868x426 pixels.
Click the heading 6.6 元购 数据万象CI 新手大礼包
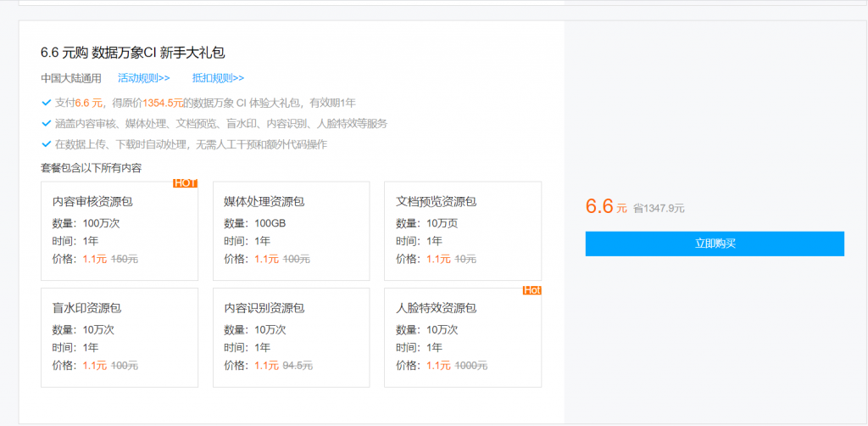tap(133, 53)
